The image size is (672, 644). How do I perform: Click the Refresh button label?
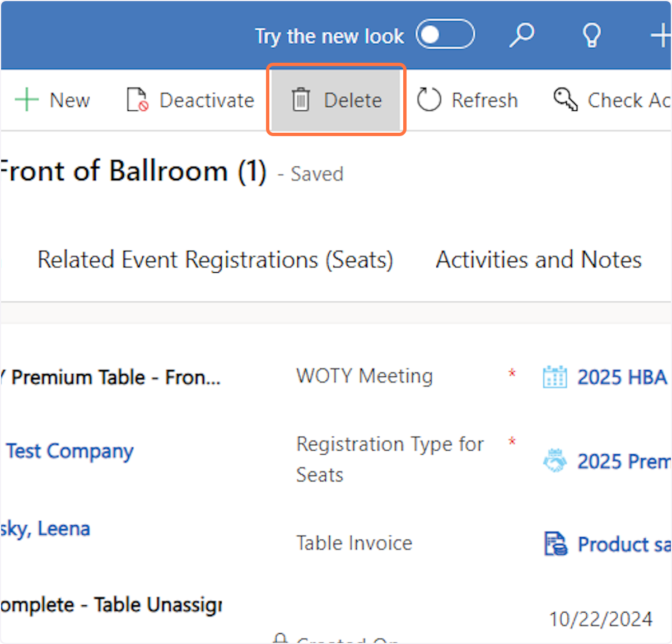(x=484, y=100)
